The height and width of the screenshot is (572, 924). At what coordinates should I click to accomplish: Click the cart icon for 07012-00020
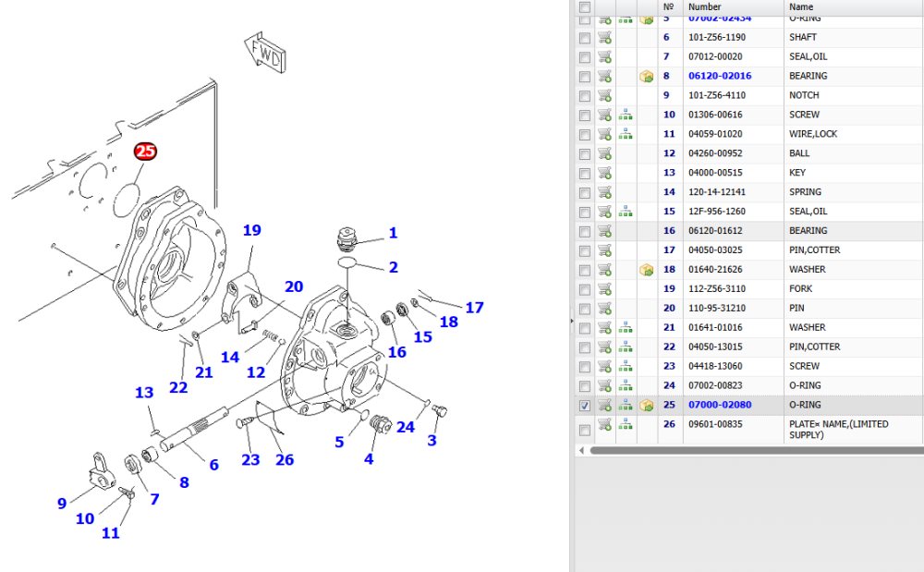604,56
